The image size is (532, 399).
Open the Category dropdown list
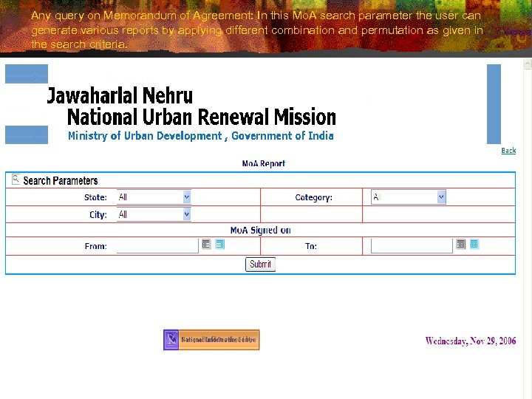(x=408, y=197)
